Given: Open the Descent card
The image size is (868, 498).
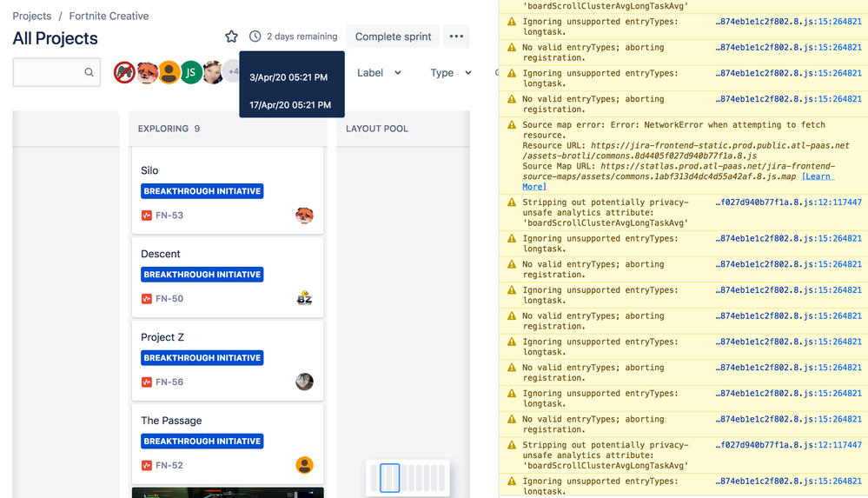Looking at the screenshot, I should point(228,277).
